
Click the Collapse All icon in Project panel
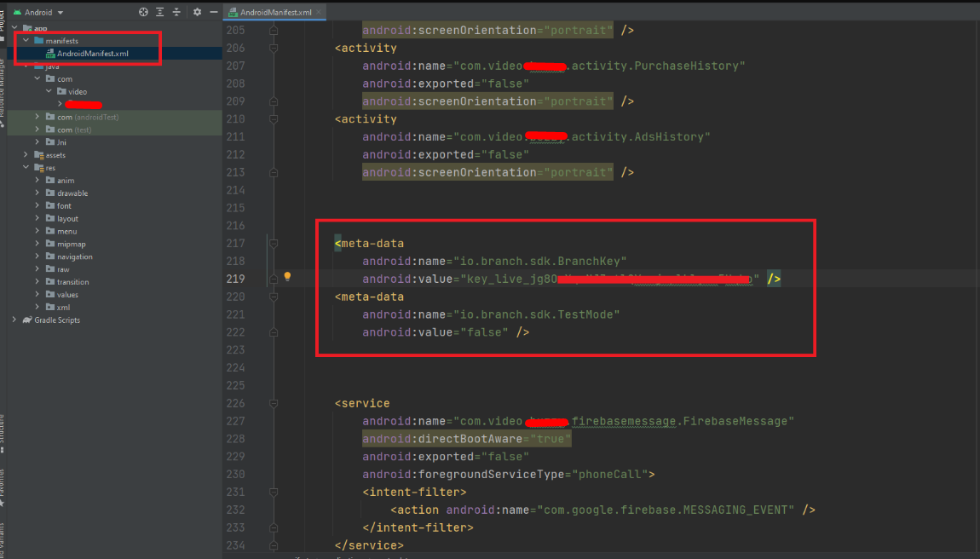tap(176, 12)
